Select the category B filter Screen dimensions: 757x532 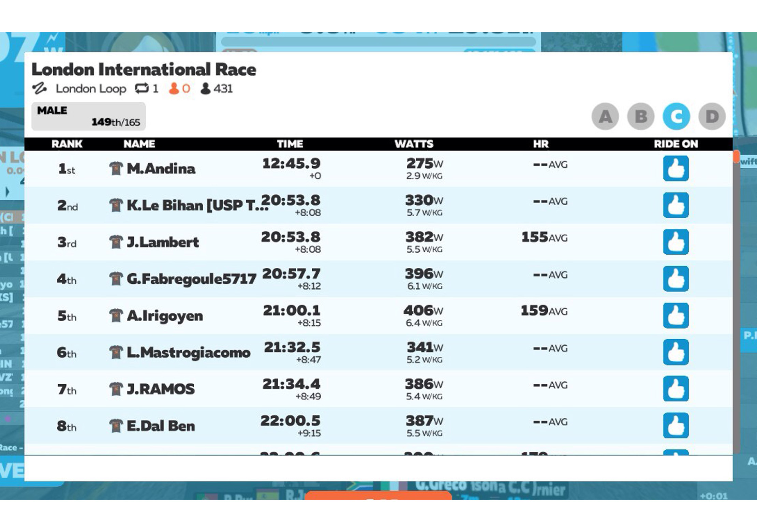640,117
